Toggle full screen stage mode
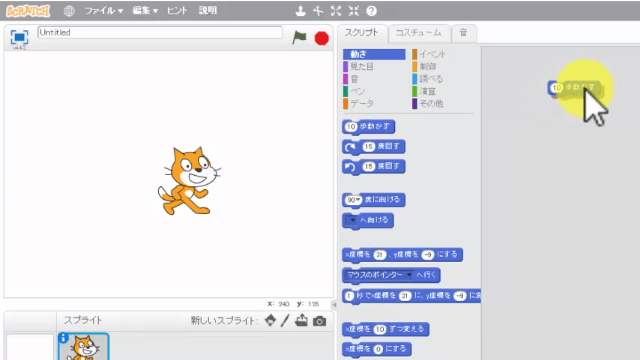This screenshot has height=360, width=640. tap(19, 37)
